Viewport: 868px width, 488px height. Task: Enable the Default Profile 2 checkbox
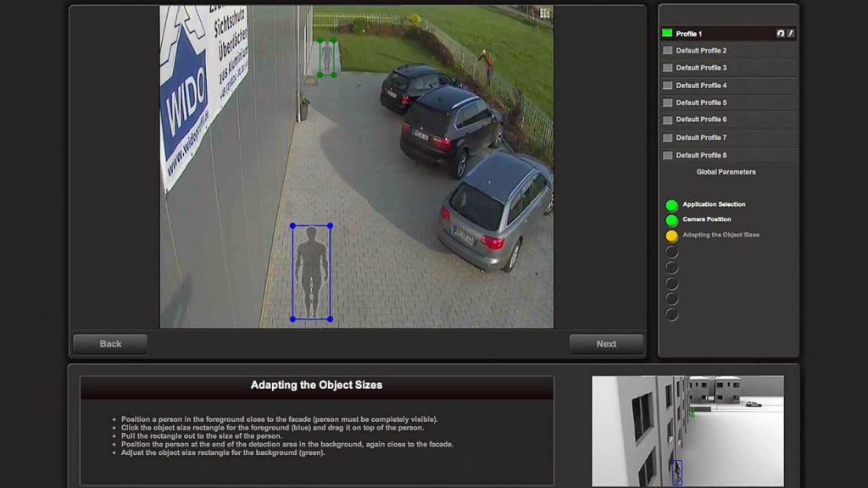tap(667, 51)
